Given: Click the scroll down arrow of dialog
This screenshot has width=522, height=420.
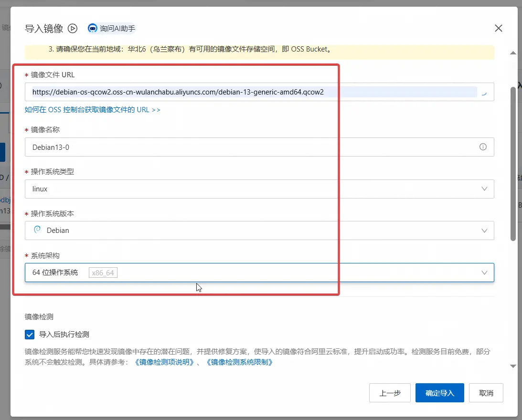Looking at the screenshot, I should tap(513, 366).
